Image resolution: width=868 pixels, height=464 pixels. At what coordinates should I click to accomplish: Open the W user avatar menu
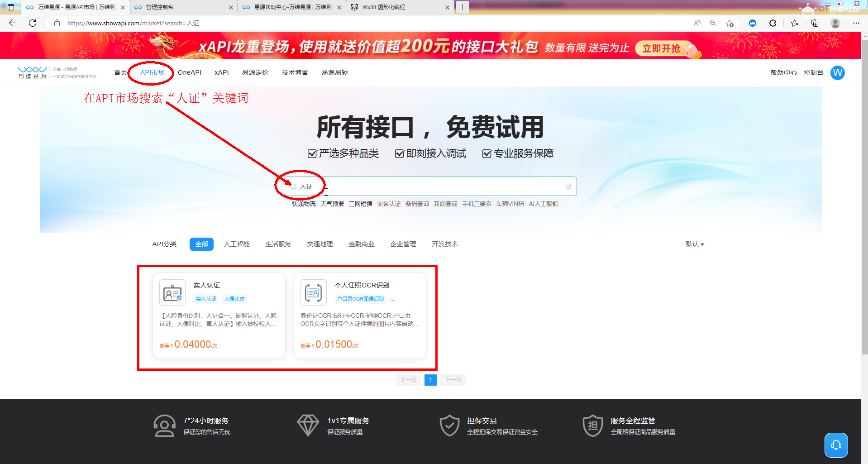pos(838,73)
